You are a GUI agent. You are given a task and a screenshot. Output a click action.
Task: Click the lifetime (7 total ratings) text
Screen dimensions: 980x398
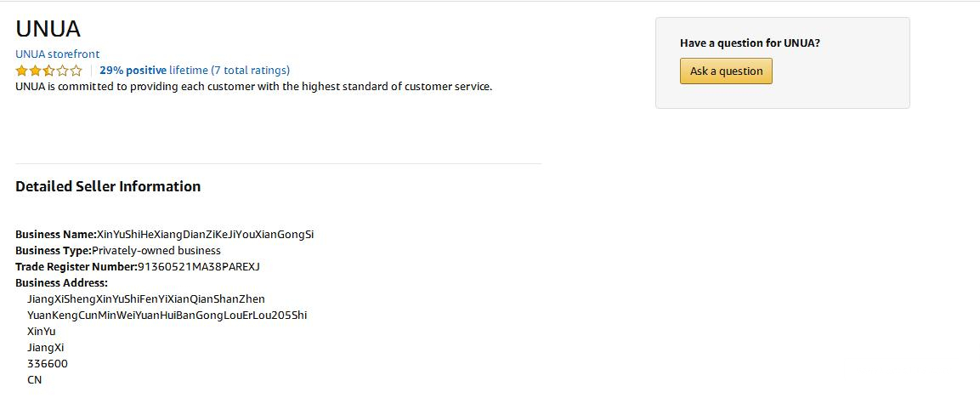(229, 70)
